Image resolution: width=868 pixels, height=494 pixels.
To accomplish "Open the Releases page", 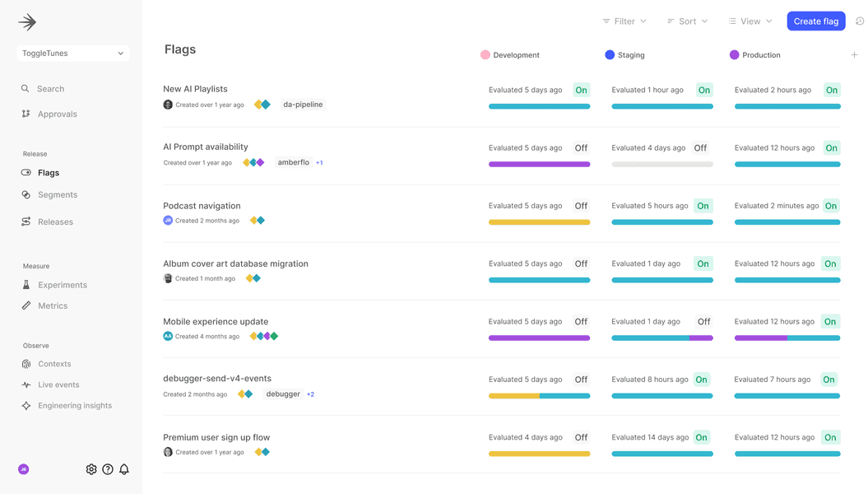I will [x=54, y=221].
